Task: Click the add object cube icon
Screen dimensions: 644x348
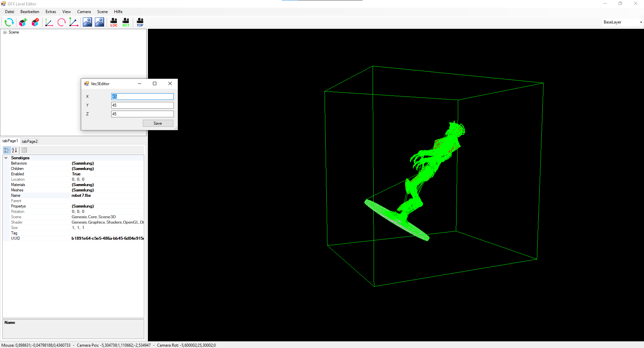Action: [23, 22]
